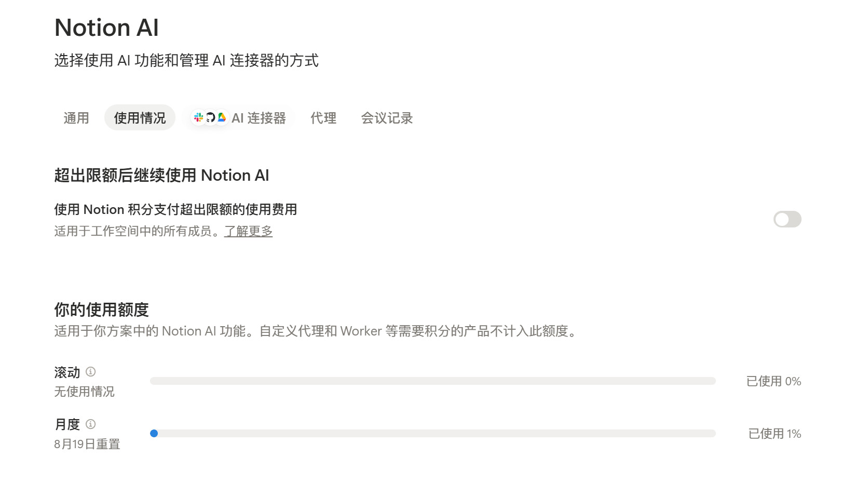Screen dimensions: 868x484
Task: Click the GitHub icon in AI 连接器 tab
Action: pyautogui.click(x=210, y=118)
